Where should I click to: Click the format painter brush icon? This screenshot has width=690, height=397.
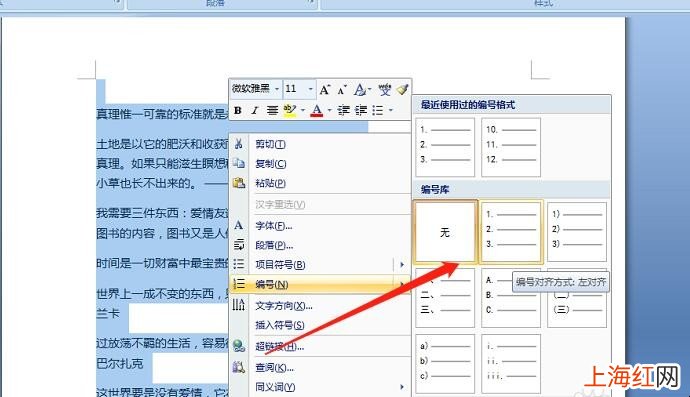point(402,90)
